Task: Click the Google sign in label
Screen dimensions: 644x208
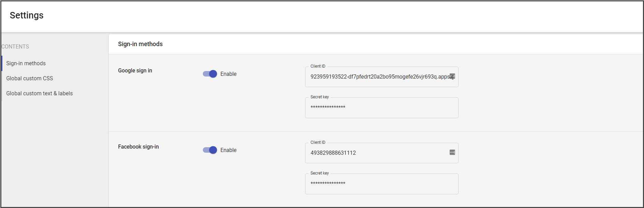Action: pos(135,70)
